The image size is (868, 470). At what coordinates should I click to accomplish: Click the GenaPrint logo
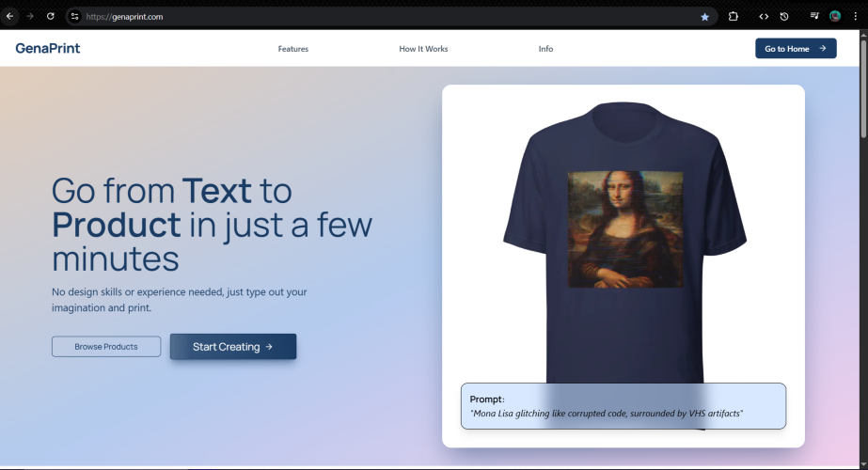48,48
